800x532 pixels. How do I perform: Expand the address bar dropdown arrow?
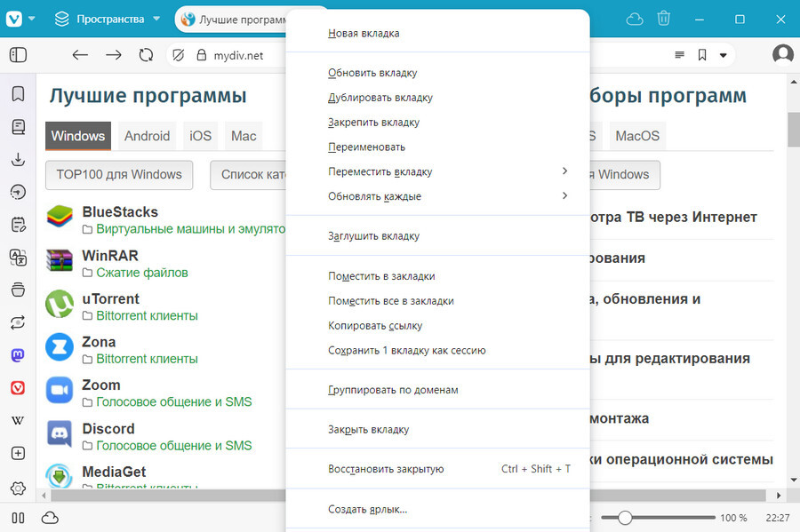pos(723,55)
